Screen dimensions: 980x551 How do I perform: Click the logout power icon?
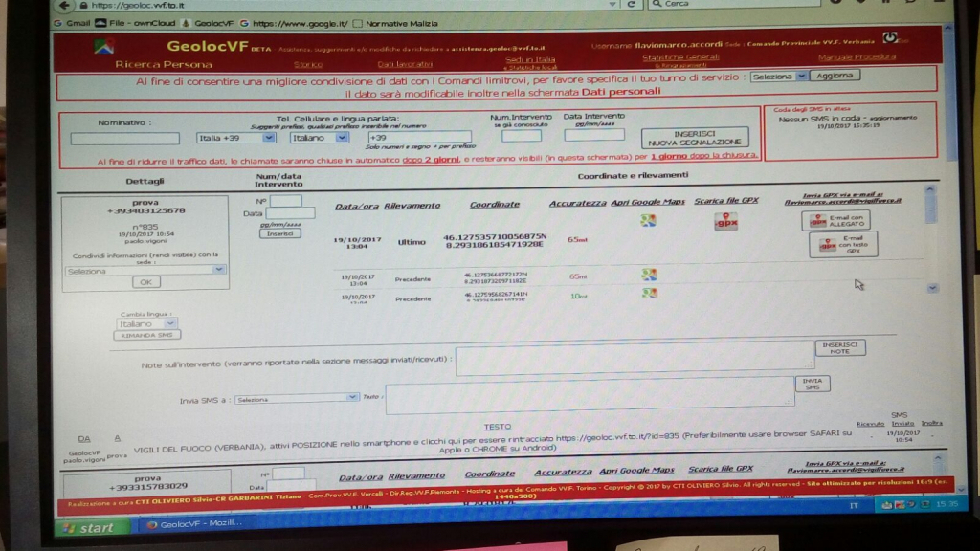[889, 38]
